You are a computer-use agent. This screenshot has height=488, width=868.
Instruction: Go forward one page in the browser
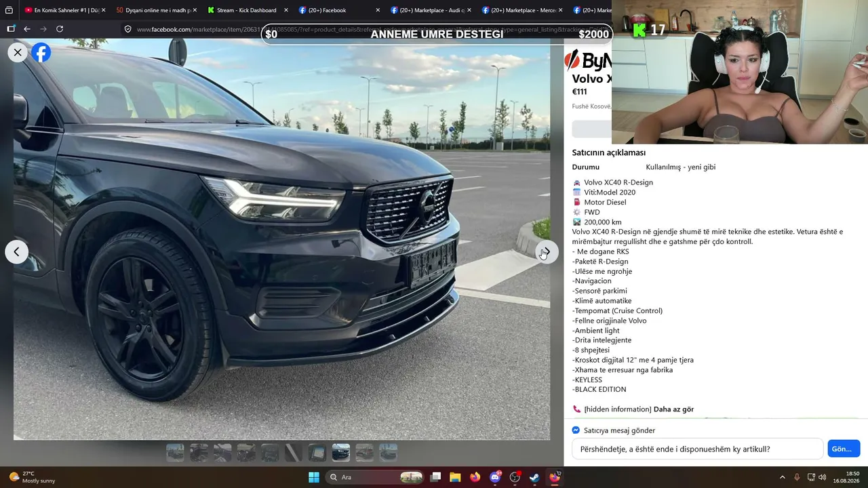[43, 29]
